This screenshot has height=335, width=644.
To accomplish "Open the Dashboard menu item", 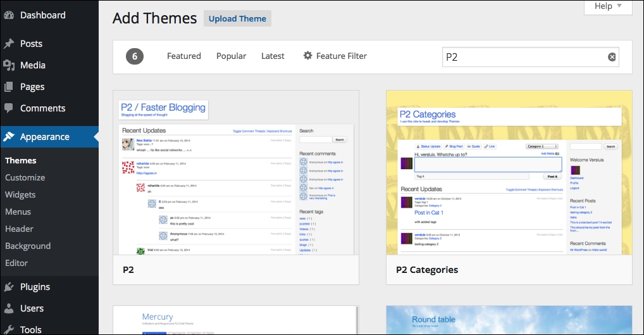I will 43,15.
